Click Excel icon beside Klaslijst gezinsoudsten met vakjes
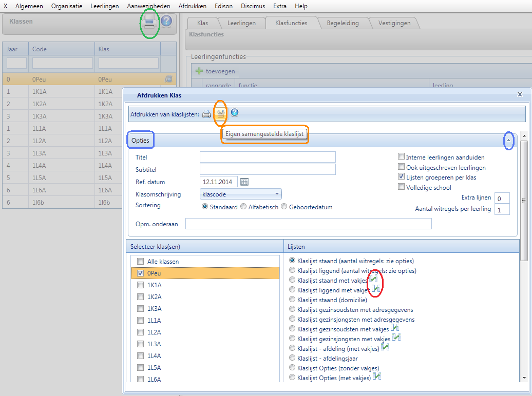532x396 pixels. coord(395,328)
